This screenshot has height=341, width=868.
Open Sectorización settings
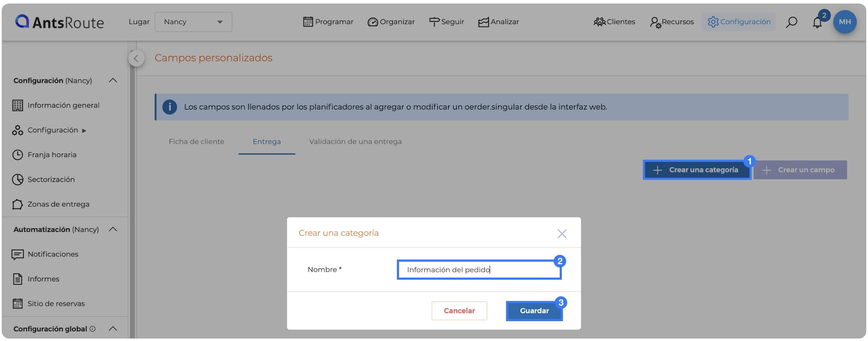click(x=44, y=180)
